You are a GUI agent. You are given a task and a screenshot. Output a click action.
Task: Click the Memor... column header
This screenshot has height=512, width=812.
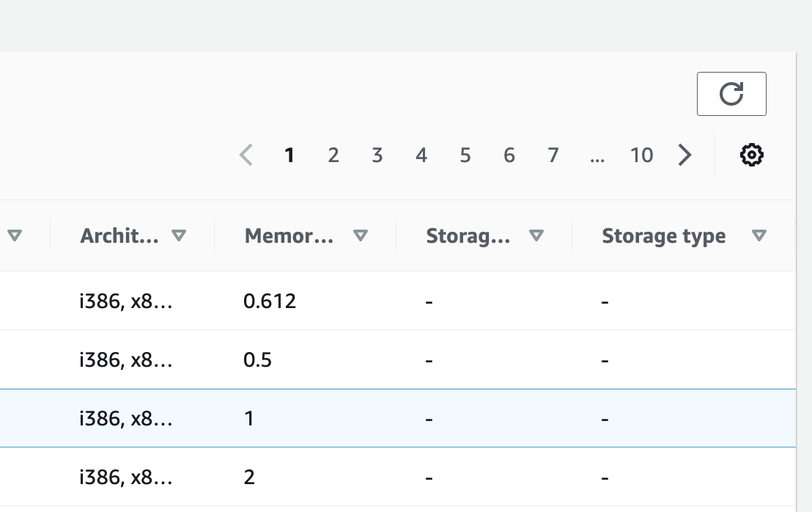click(x=289, y=235)
